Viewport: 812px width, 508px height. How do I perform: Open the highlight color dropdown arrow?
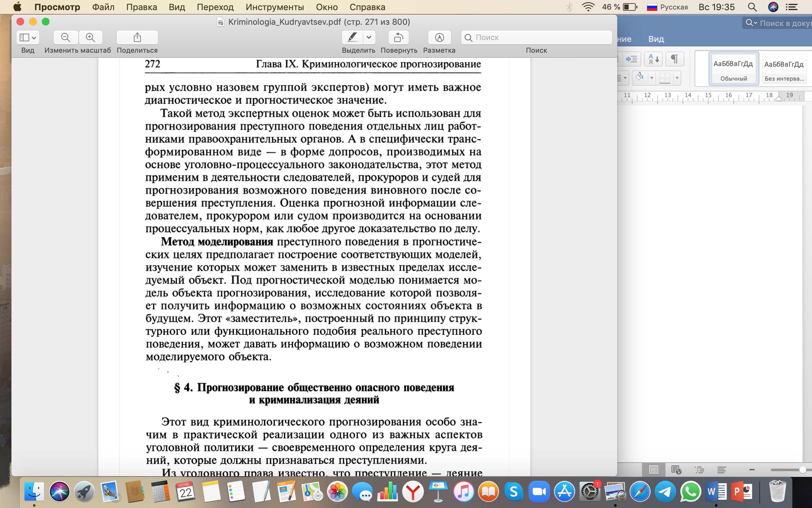[x=369, y=37]
